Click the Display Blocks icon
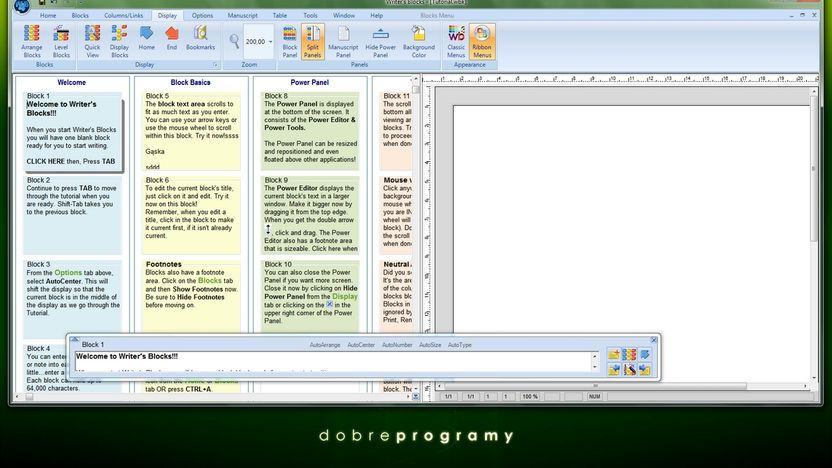832x468 pixels. click(119, 41)
